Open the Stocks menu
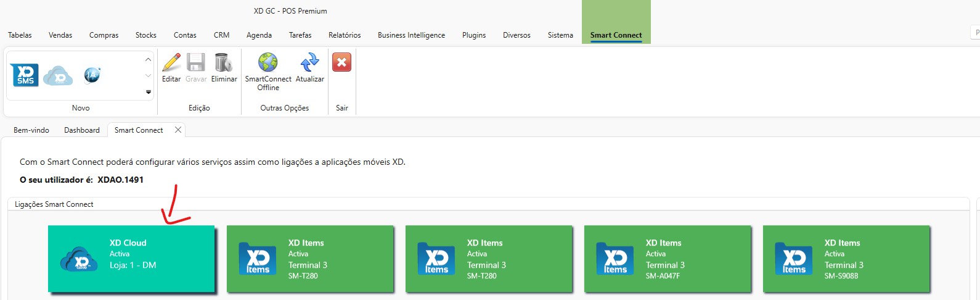Image resolution: width=980 pixels, height=300 pixels. (146, 35)
